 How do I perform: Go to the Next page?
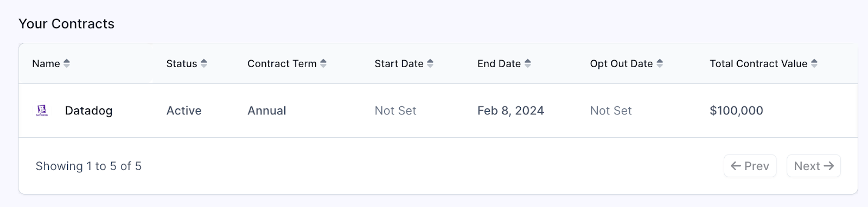(814, 166)
